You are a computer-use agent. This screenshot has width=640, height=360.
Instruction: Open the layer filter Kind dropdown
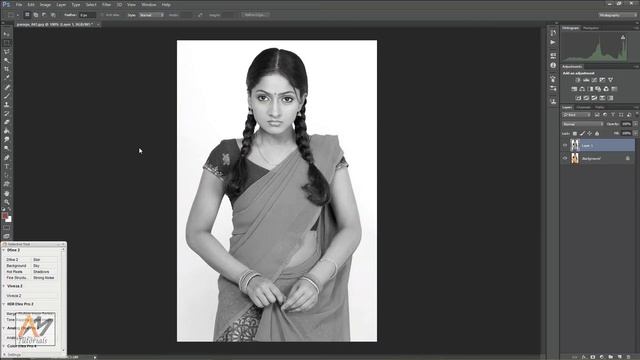(576, 115)
